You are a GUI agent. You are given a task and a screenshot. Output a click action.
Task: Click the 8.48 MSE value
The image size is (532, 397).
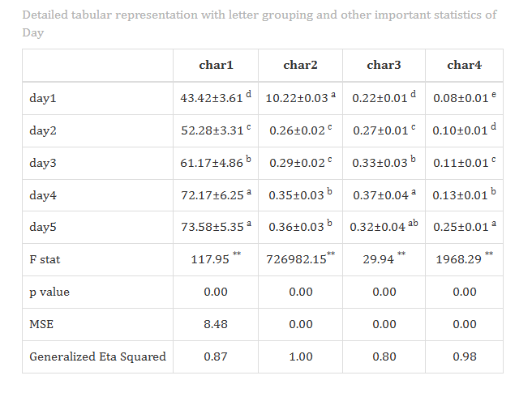point(216,324)
